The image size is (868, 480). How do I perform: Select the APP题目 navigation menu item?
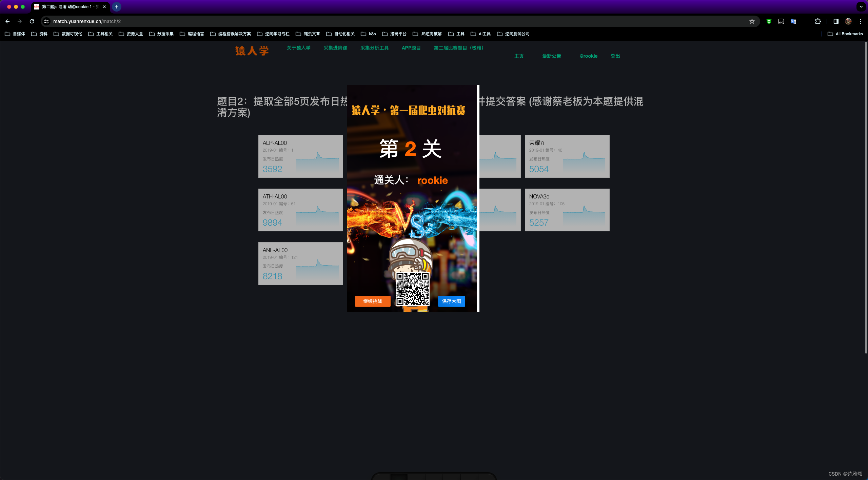411,48
